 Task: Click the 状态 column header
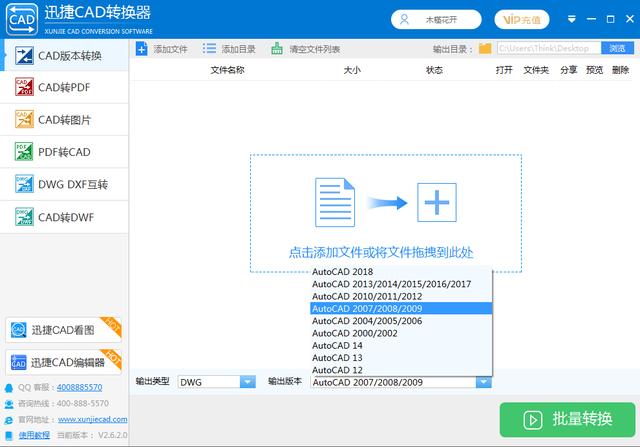434,70
